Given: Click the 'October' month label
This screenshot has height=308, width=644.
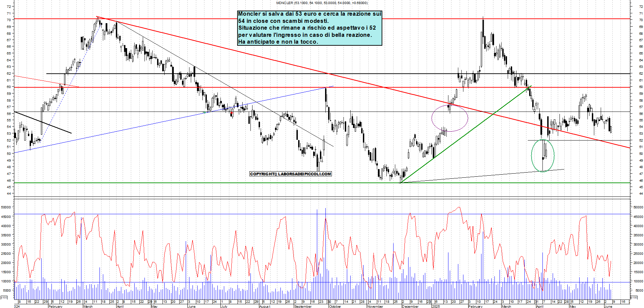Looking at the screenshot, I should (335, 306).
